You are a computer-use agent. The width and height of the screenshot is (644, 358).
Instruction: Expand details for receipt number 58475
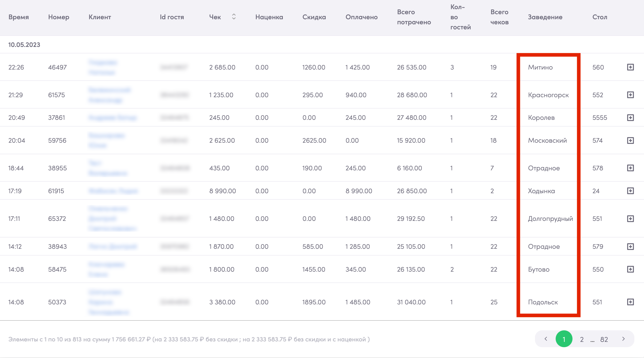(630, 269)
